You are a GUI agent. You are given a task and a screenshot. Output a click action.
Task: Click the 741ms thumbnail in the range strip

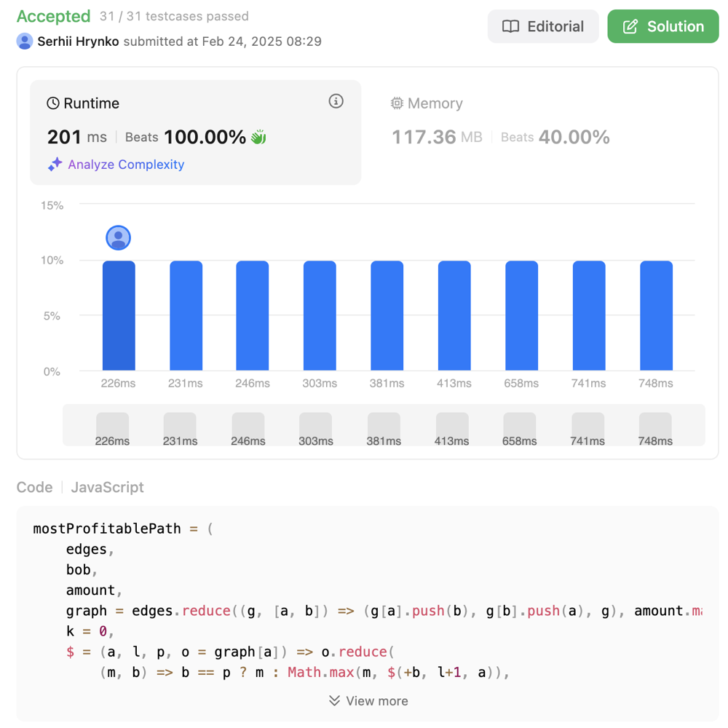[587, 429]
